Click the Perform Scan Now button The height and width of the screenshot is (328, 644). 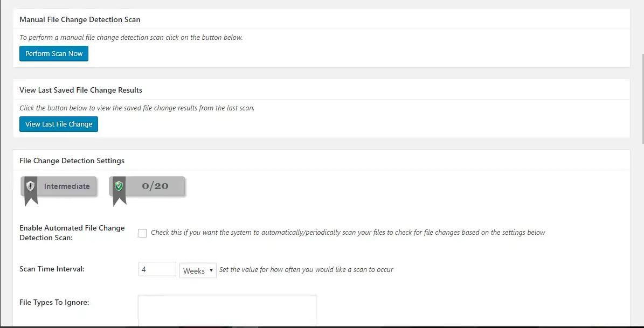click(x=54, y=54)
